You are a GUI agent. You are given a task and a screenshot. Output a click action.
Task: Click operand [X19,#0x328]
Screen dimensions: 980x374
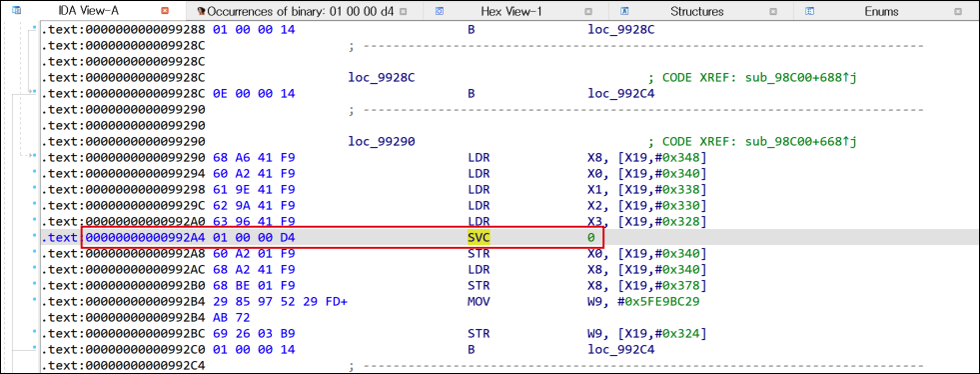[x=662, y=221]
